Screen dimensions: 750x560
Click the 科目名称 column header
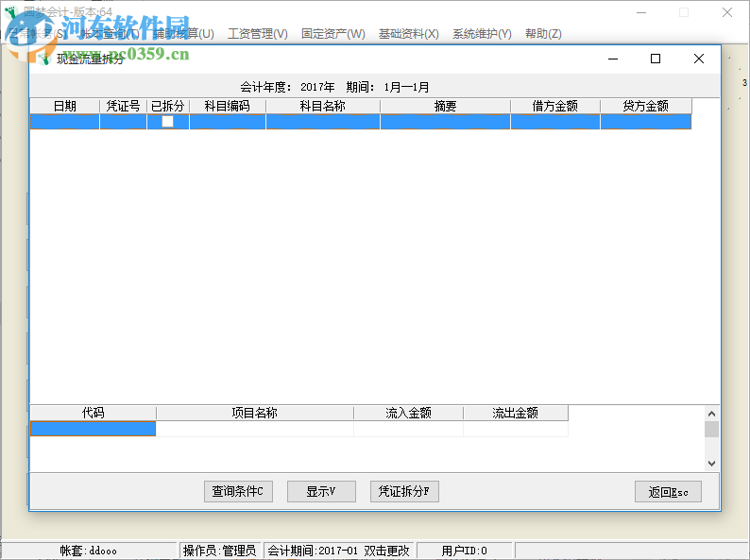point(323,106)
